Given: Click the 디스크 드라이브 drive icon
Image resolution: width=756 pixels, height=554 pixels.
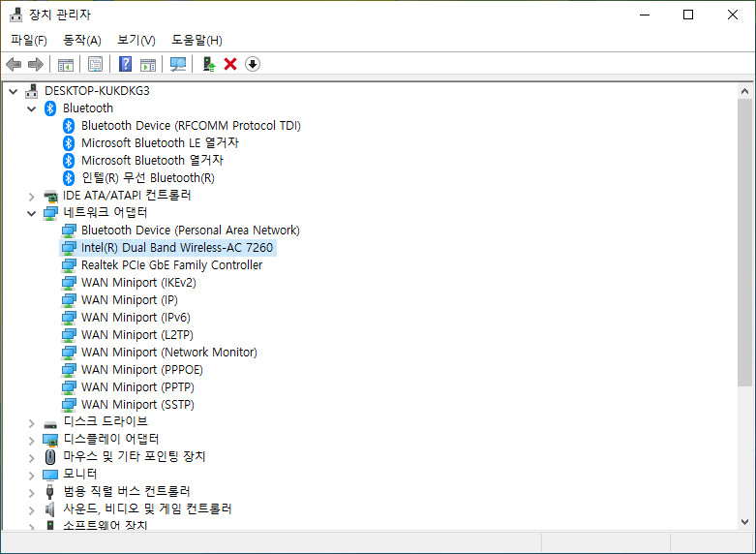Looking at the screenshot, I should pos(50,424).
